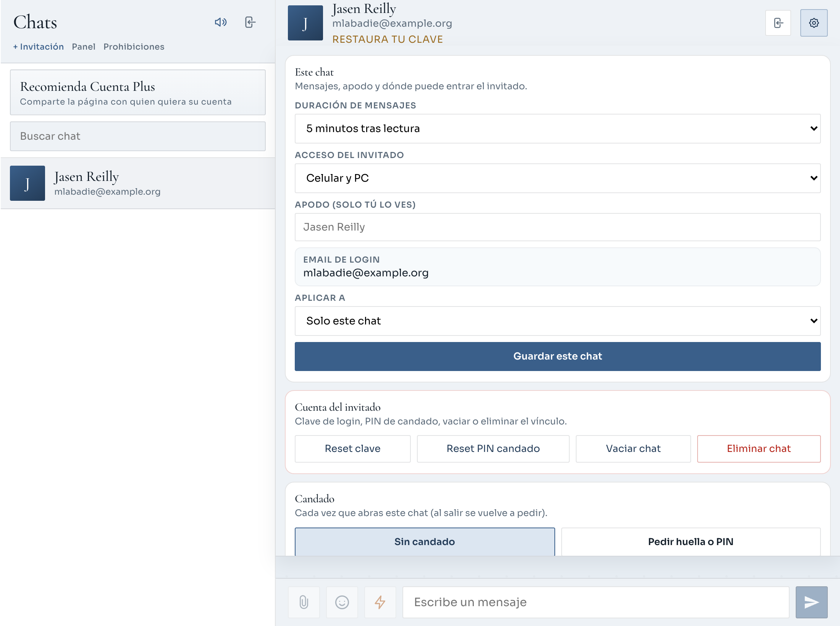Click the red Eliminar chat button
This screenshot has height=626, width=840.
(759, 449)
